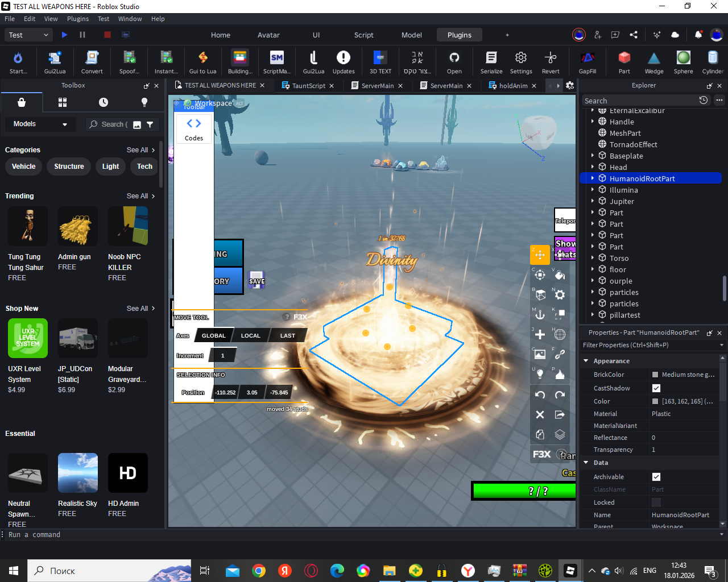The height and width of the screenshot is (582, 728).
Task: Insert a Sphere part
Action: pos(684,62)
